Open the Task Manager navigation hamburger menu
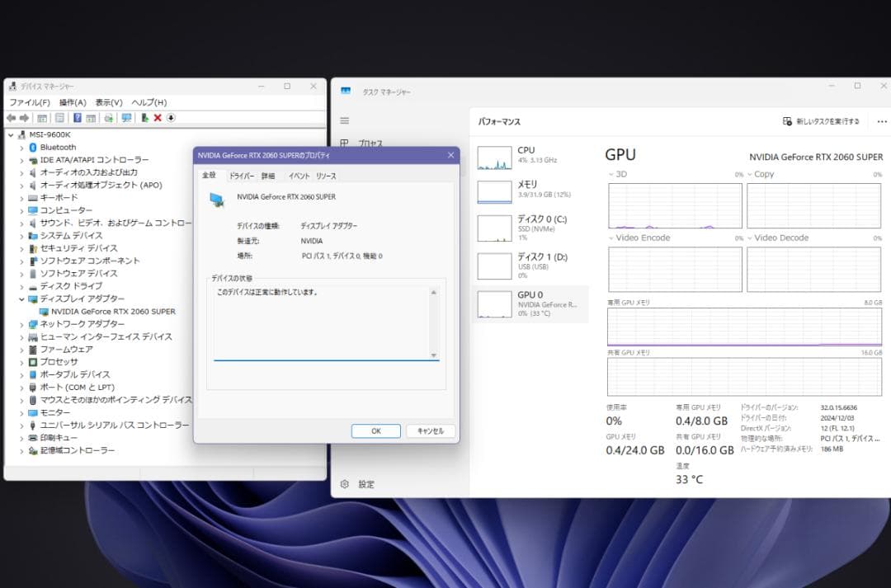 [x=344, y=120]
